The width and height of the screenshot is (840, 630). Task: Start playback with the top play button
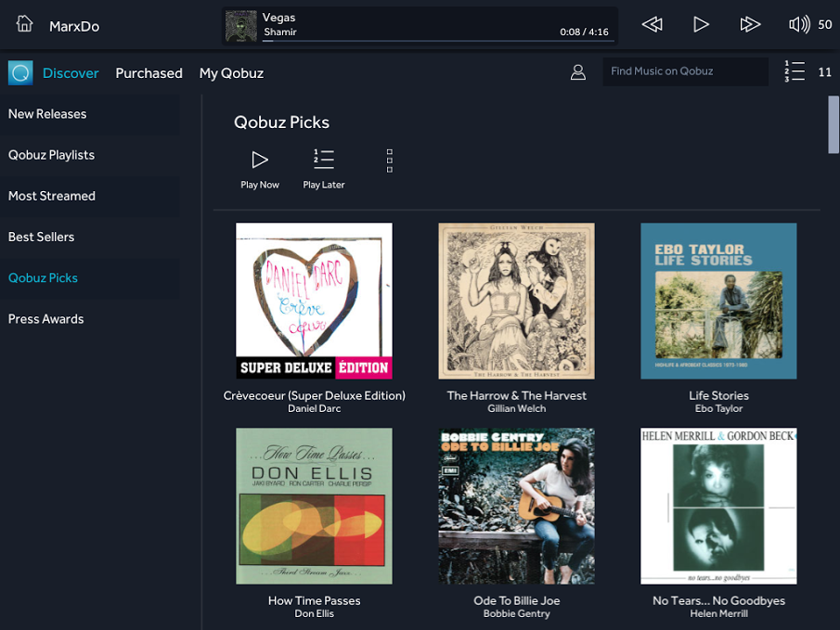tap(701, 25)
